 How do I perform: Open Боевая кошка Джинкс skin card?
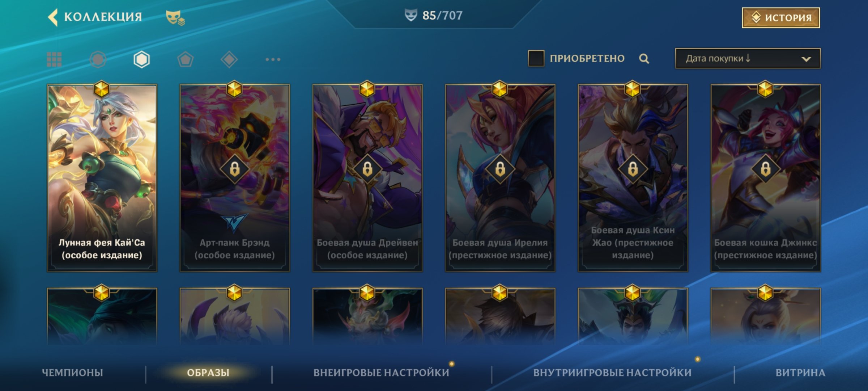tap(766, 178)
